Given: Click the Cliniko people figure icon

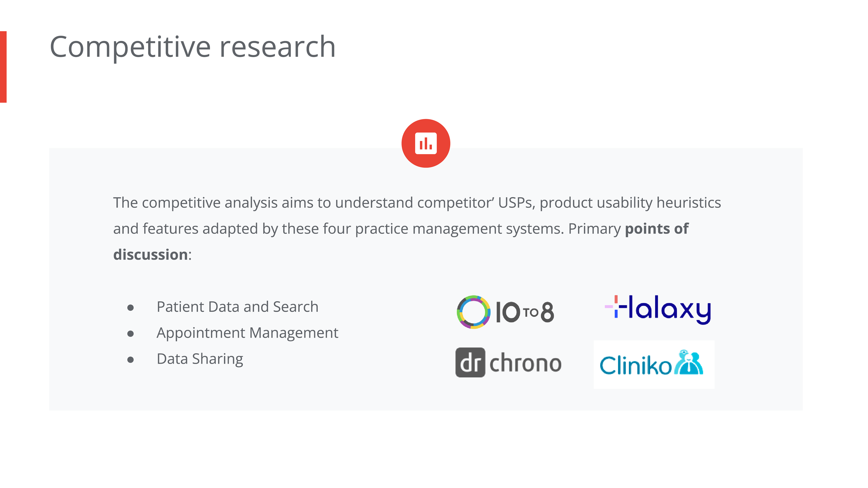Looking at the screenshot, I should pos(689,362).
